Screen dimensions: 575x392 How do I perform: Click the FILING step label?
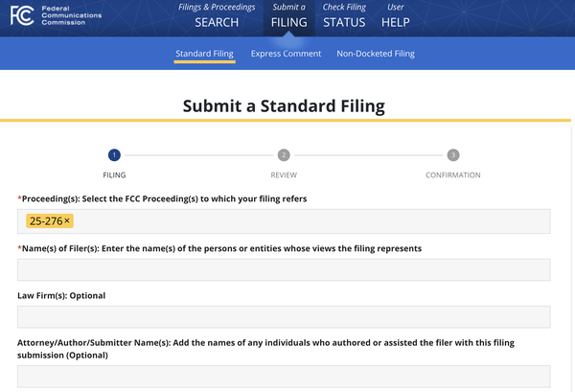click(x=114, y=175)
